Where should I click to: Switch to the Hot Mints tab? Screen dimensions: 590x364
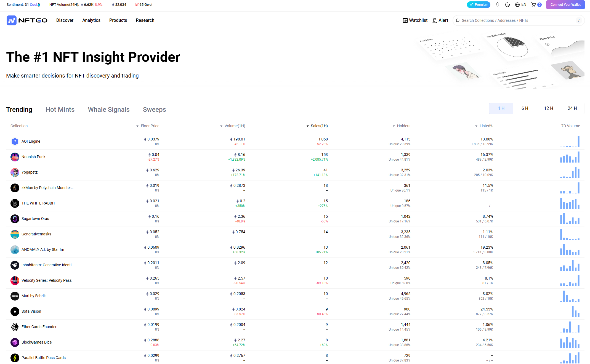[x=60, y=110]
